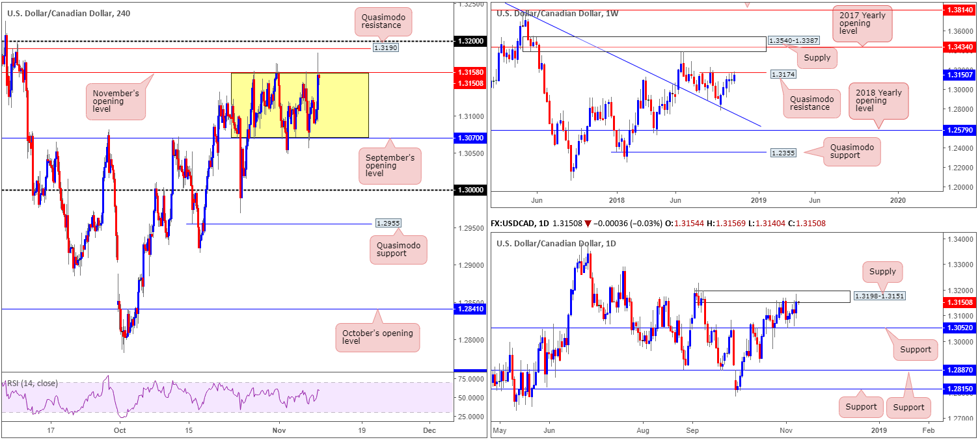Screen dimensions: 980x442
Task: Open the September's opening level callout
Action: click(389, 165)
